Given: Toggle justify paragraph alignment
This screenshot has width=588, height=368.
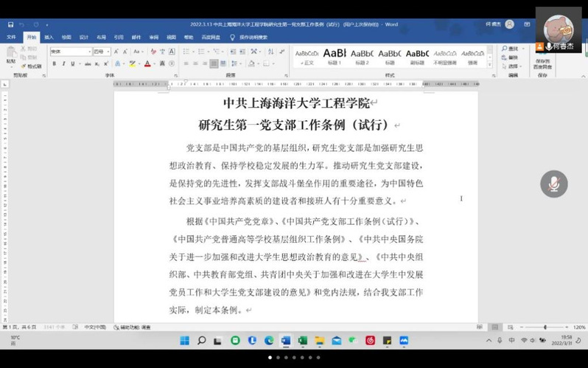Looking at the screenshot, I should click(x=214, y=64).
